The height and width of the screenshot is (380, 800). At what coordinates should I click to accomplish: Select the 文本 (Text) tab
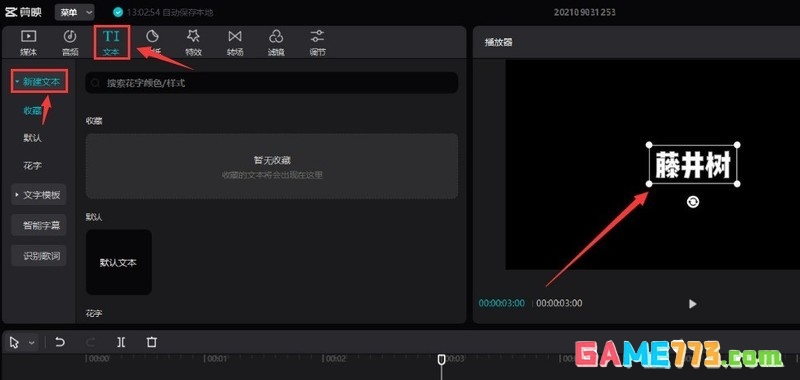[112, 42]
